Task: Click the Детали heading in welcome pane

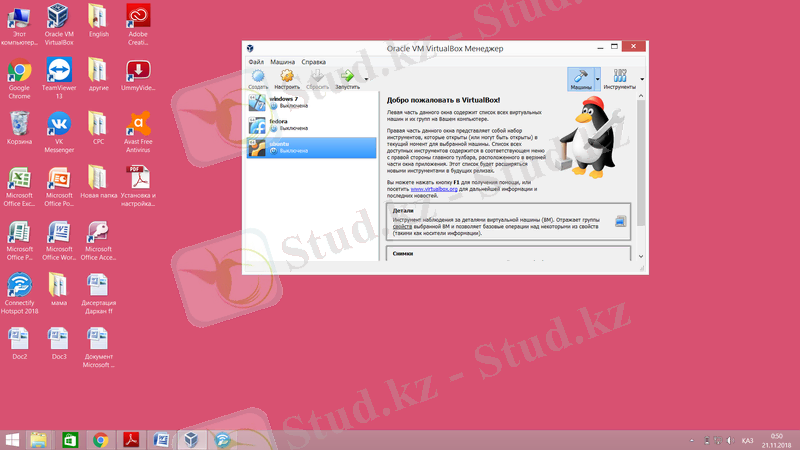Action: coord(403,210)
